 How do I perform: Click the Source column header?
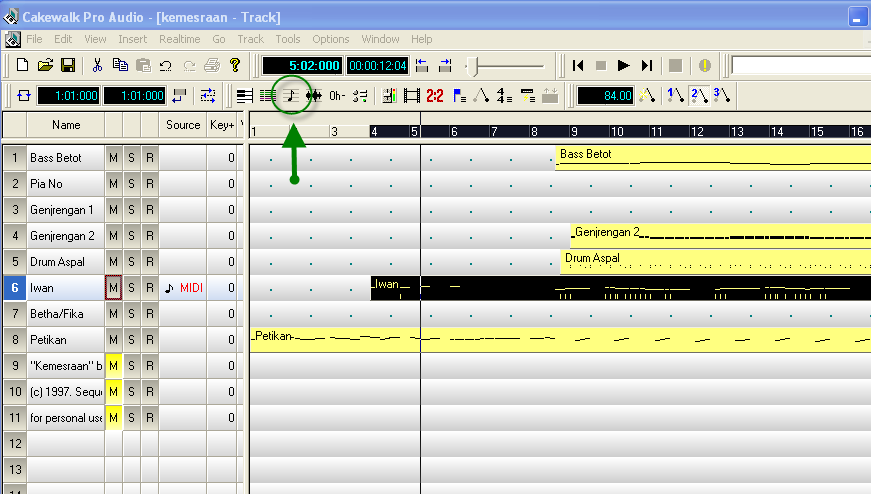tap(183, 125)
